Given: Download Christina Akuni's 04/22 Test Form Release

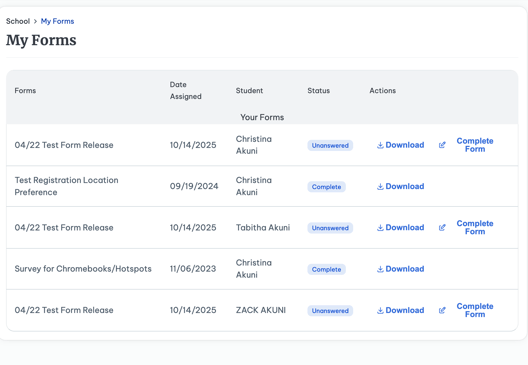Looking at the screenshot, I should point(400,145).
